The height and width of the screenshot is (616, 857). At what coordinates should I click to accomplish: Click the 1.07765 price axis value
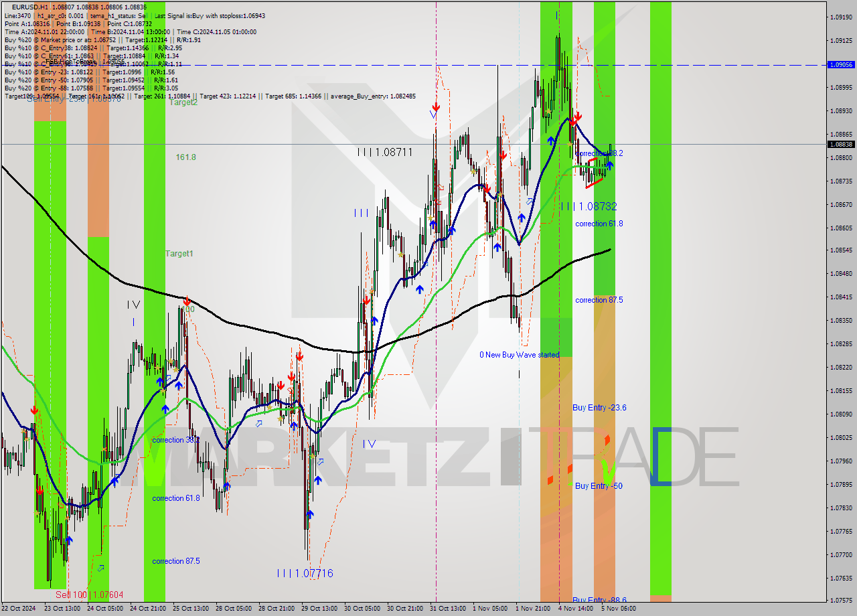click(x=841, y=531)
